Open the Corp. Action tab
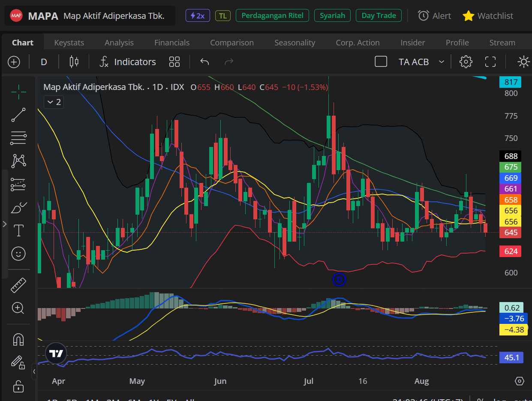532x401 pixels. pos(358,42)
